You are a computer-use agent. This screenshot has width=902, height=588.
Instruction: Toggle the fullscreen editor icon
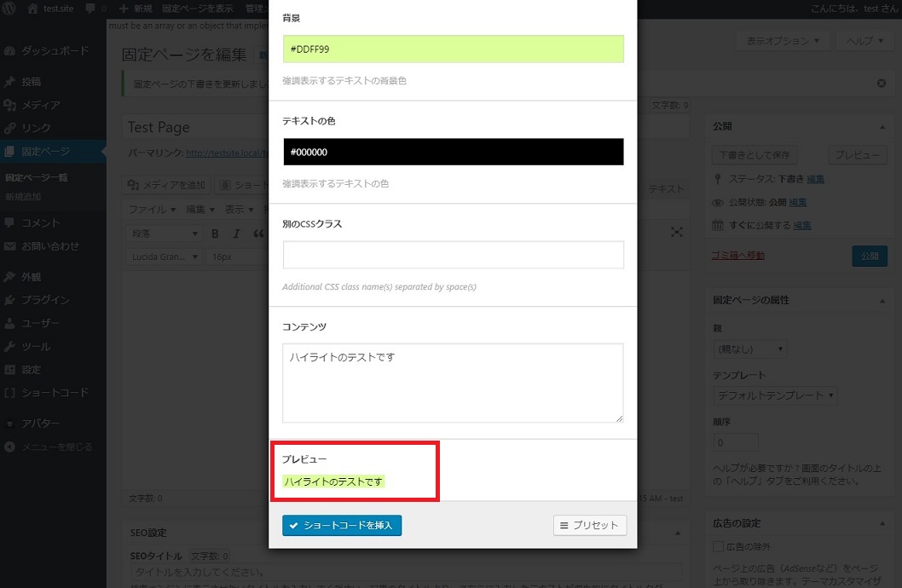tap(677, 232)
